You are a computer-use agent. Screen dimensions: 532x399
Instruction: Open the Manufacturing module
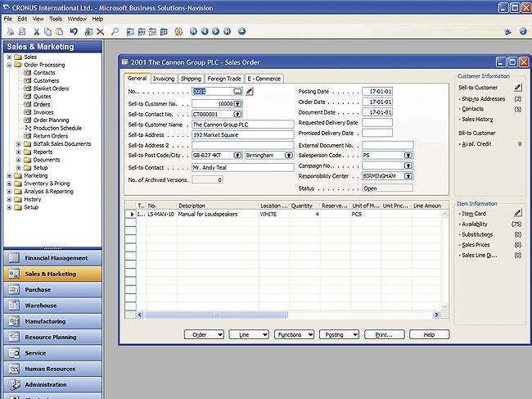(x=52, y=321)
